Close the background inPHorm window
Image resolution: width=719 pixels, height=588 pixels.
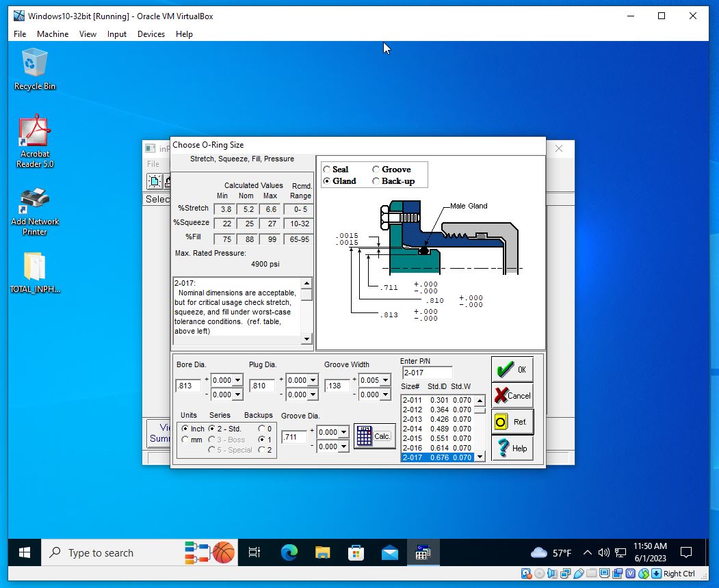point(558,148)
